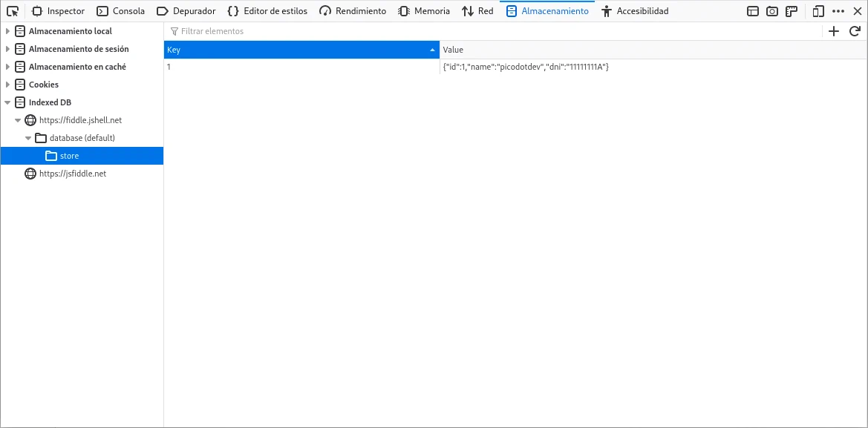Click the globe icon beside https://jsfiddle.net
The width and height of the screenshot is (868, 428).
pos(30,174)
